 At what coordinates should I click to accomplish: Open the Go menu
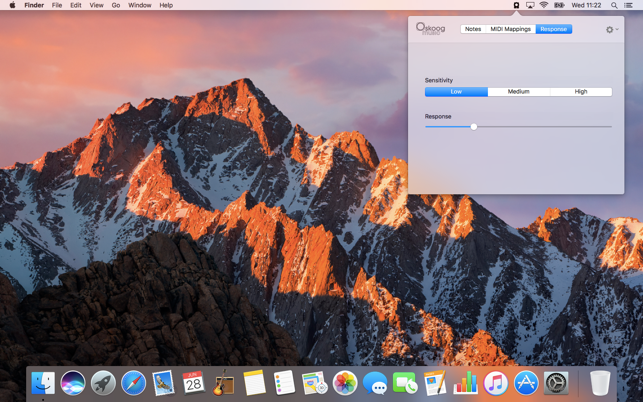(x=116, y=5)
